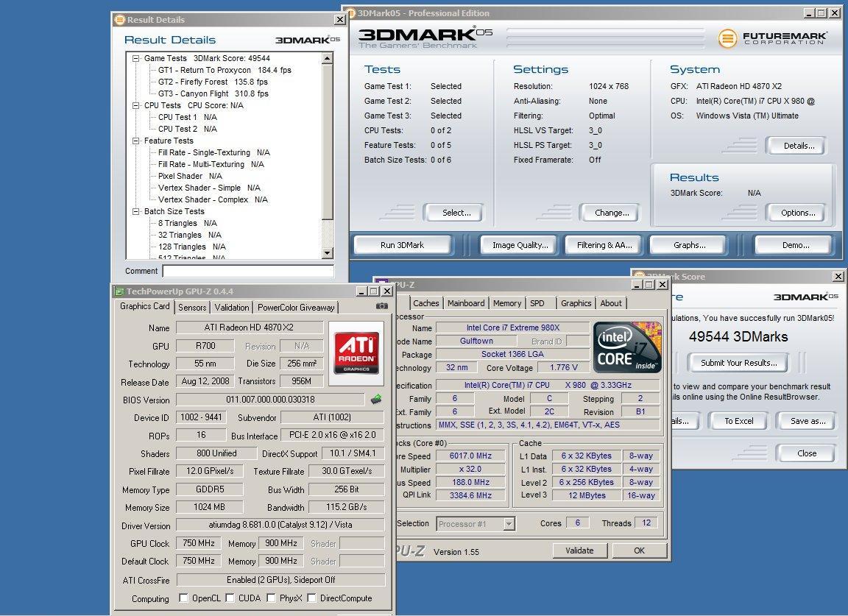The image size is (848, 616).
Task: Click the scroll-down arrow in Result Details
Action: coord(327,253)
